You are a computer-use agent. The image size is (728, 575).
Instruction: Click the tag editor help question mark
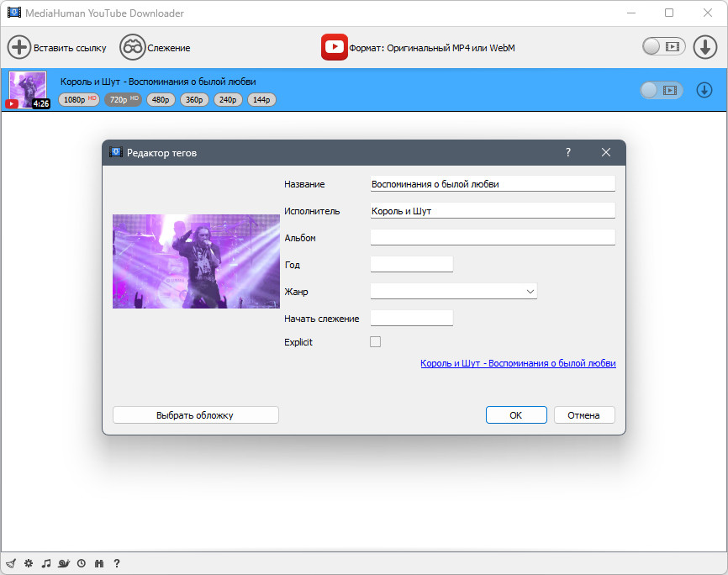click(567, 152)
